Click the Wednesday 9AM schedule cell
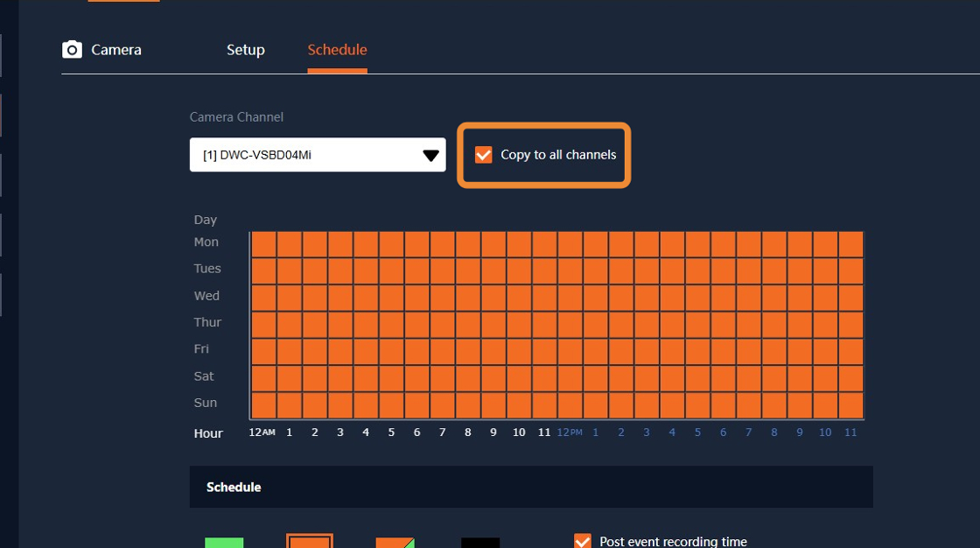 coord(493,298)
